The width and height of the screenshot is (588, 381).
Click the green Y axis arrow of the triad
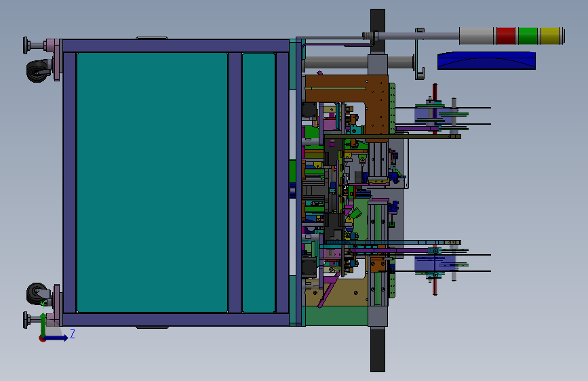pos(43,325)
